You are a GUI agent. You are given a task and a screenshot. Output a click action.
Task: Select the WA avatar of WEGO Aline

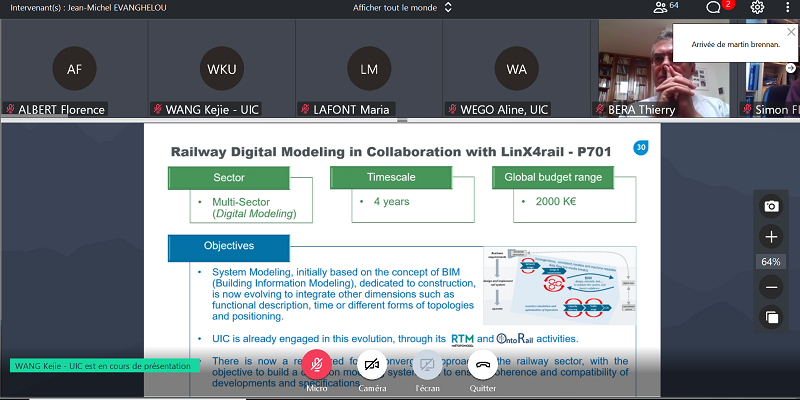pos(516,68)
